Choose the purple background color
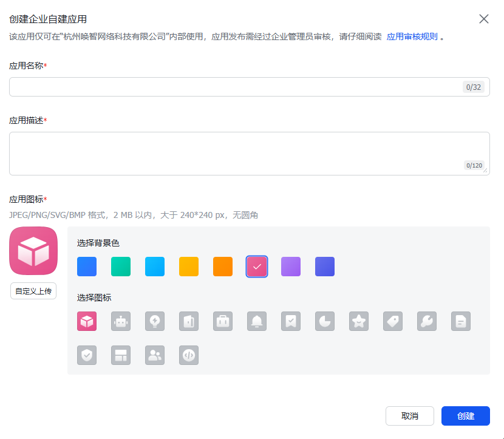 point(291,267)
